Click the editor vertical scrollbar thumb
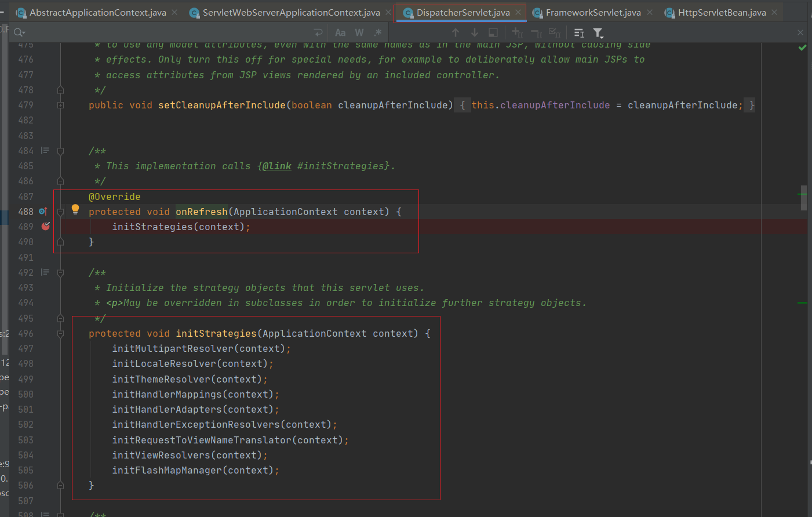 (804, 198)
